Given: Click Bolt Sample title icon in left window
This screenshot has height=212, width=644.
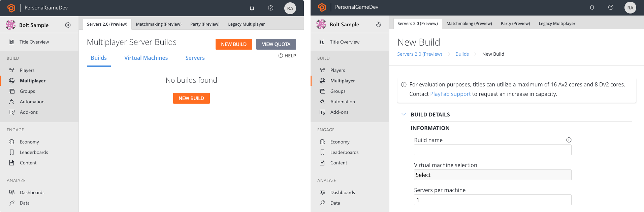Looking at the screenshot, I should 11,25.
